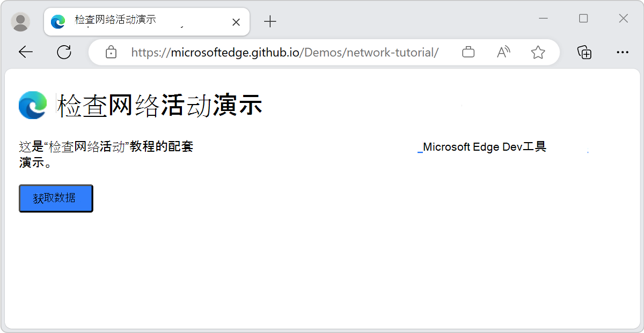The height and width of the screenshot is (333, 644).
Task: Open a new browser tab
Action: (x=270, y=21)
